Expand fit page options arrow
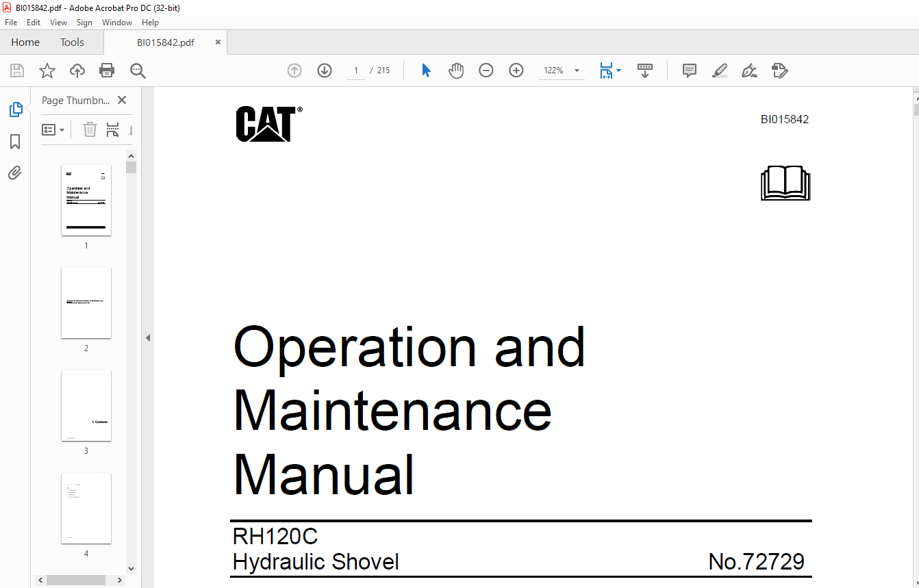 (619, 71)
